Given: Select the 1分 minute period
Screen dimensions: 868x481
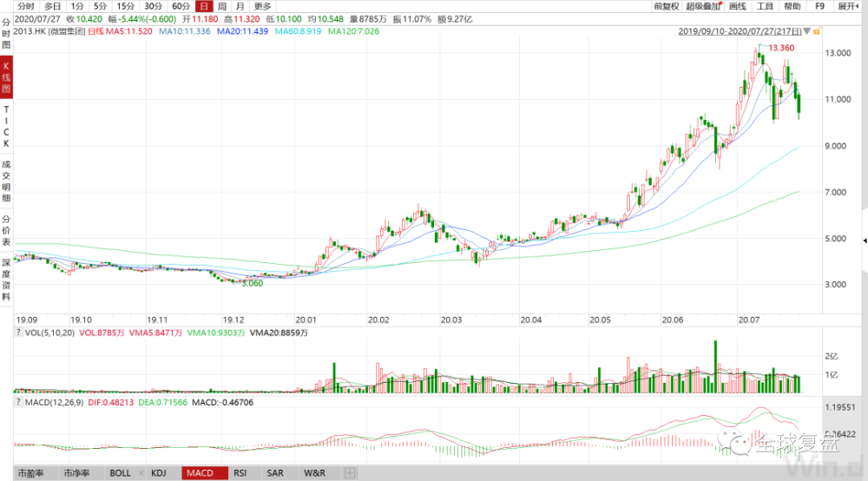Looking at the screenshot, I should [77, 6].
